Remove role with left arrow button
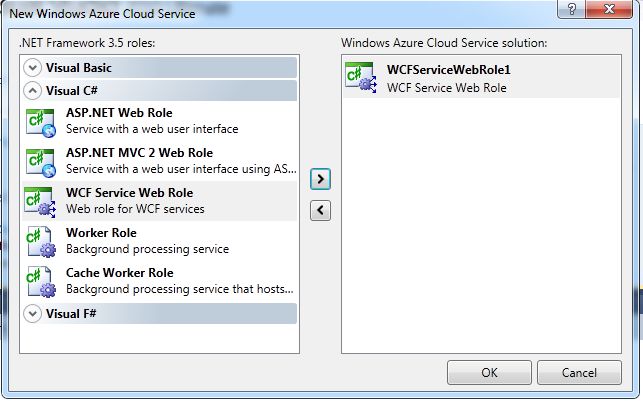 coord(320,211)
